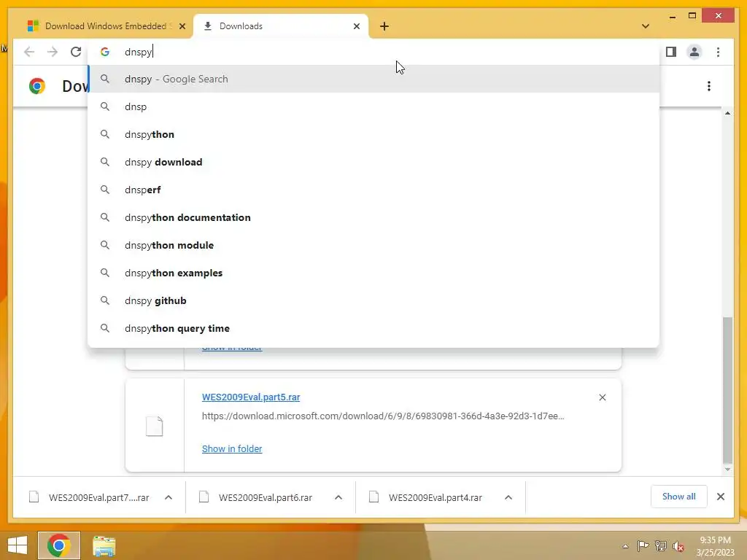The width and height of the screenshot is (747, 560).
Task: Show WES2009Eval.part5.rar in folder
Action: tap(232, 448)
